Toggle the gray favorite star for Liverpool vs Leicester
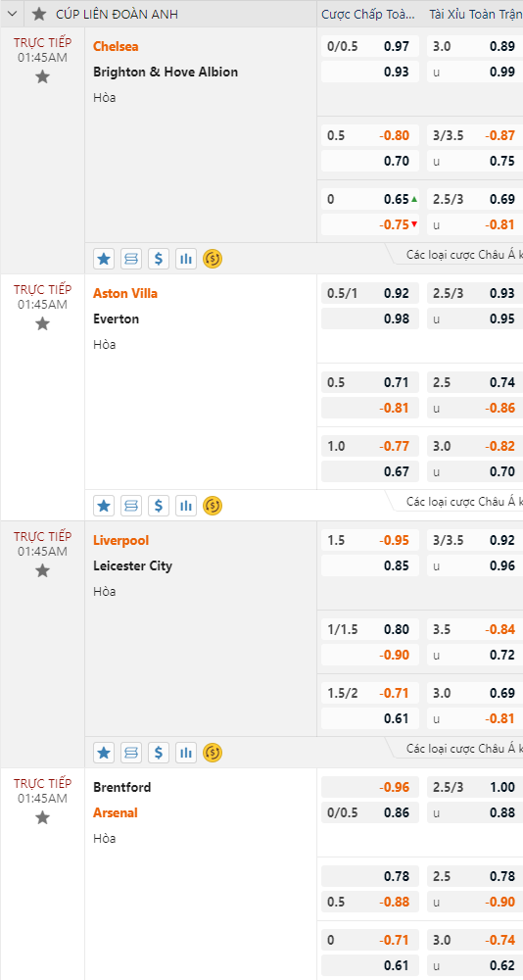The image size is (523, 980). (x=42, y=570)
